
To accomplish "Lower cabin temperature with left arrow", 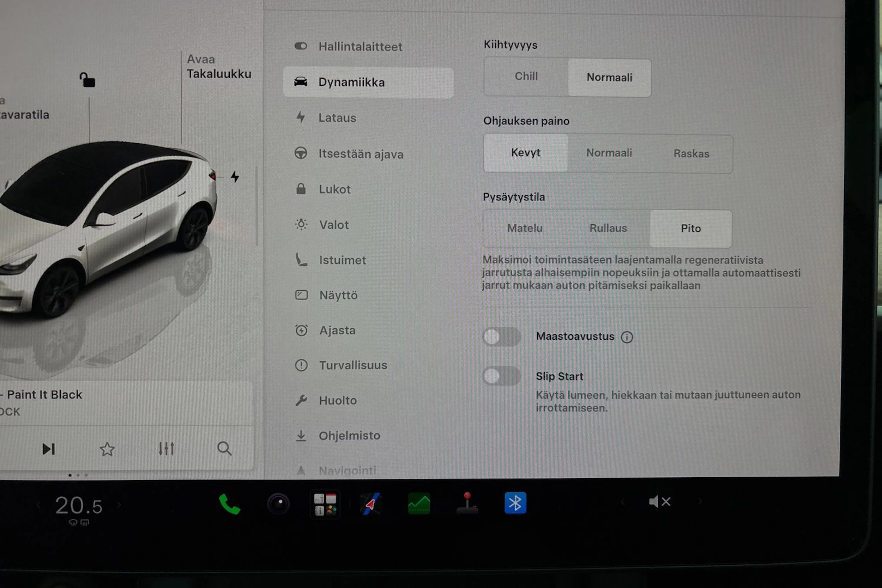I will [x=38, y=505].
